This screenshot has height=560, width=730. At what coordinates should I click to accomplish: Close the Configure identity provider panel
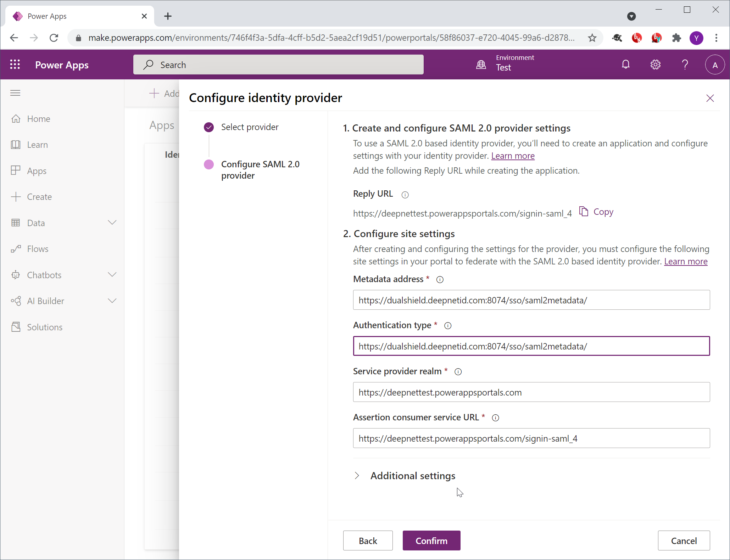click(x=710, y=98)
